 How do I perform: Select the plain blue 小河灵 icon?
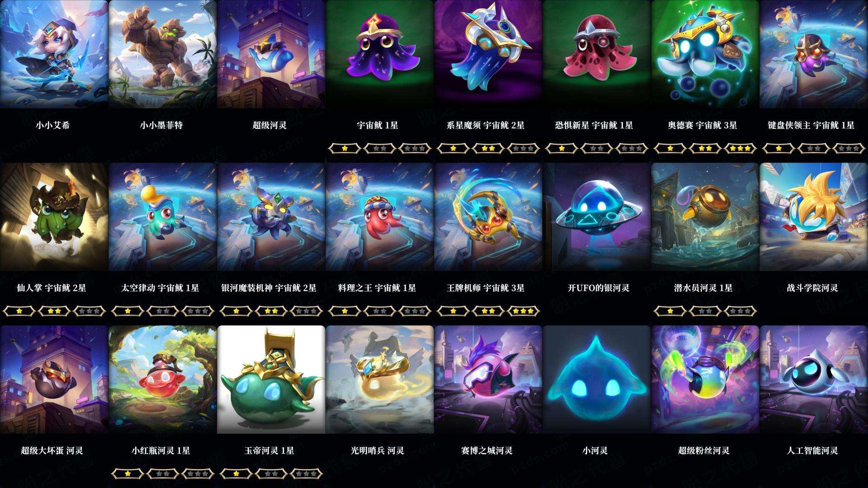pyautogui.click(x=596, y=380)
